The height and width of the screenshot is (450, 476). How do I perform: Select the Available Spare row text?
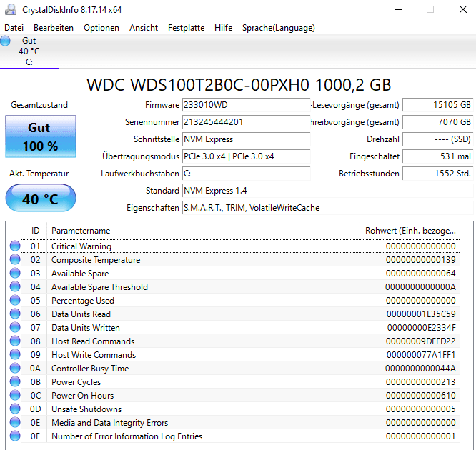(80, 274)
